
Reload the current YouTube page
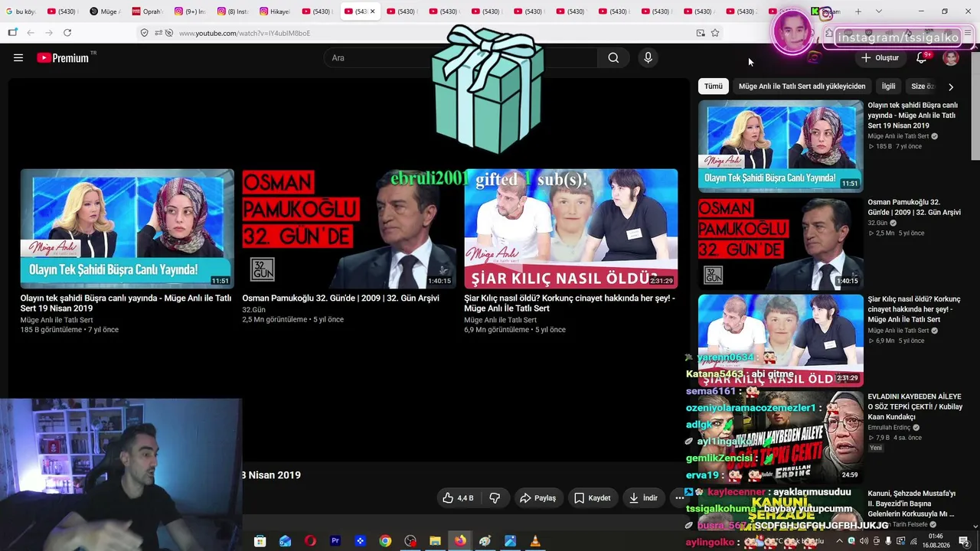click(67, 33)
